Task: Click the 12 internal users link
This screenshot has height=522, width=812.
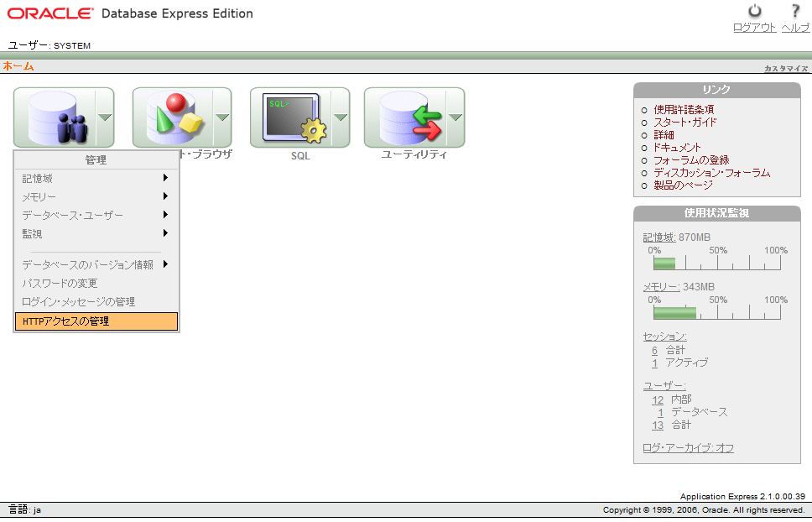Action: coord(658,399)
